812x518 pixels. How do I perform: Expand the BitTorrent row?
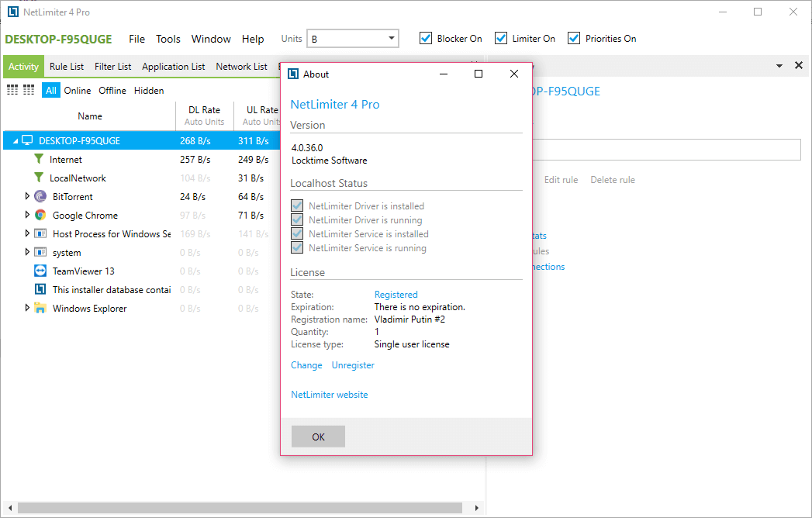(27, 196)
